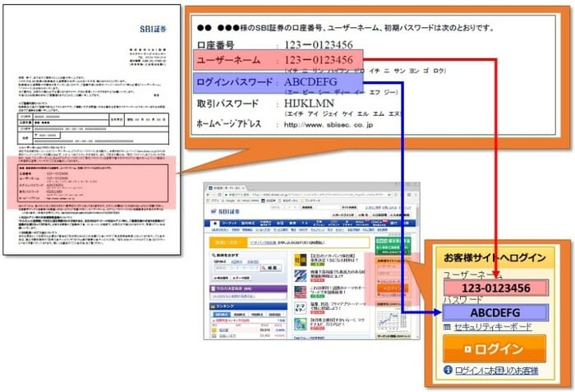Open the ログインにお困りのお客様 link
The image size is (575, 392).
tap(496, 371)
